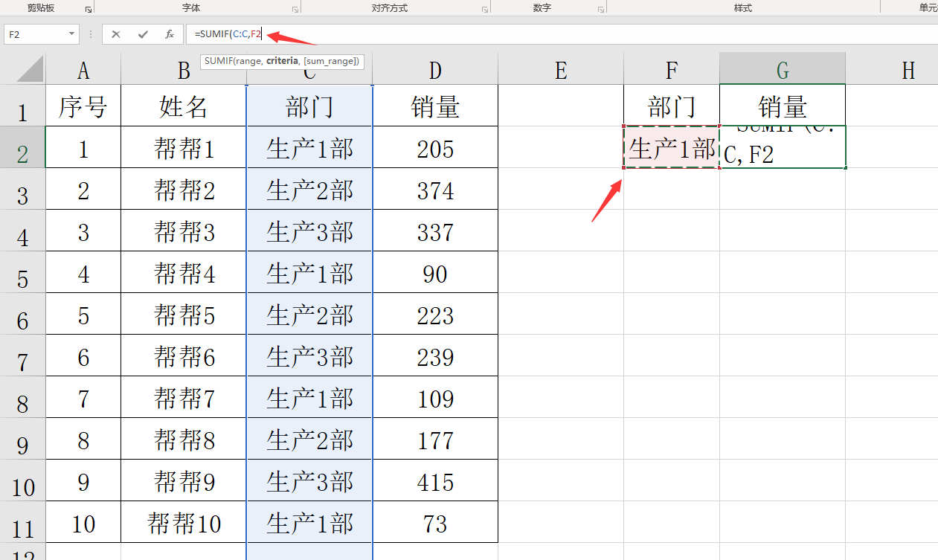The height and width of the screenshot is (560, 938).
Task: Click the sales value 223
Action: 435,314
